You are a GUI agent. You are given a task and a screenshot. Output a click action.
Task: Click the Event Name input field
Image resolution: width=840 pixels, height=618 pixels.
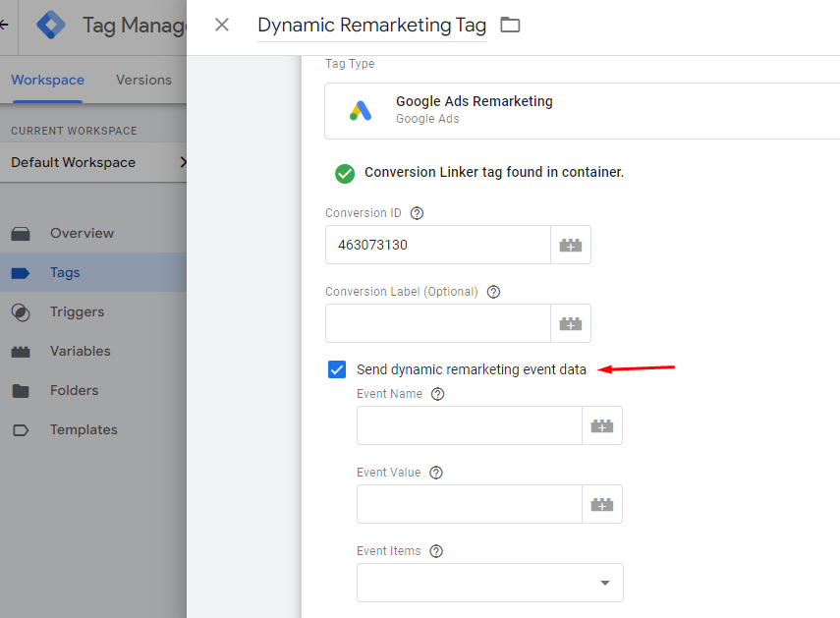tap(470, 425)
